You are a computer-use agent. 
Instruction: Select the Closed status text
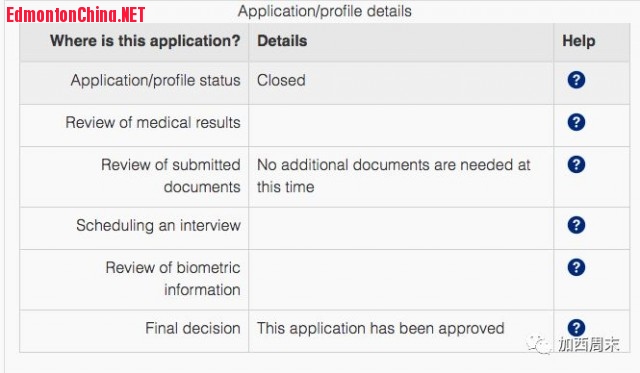click(x=281, y=80)
